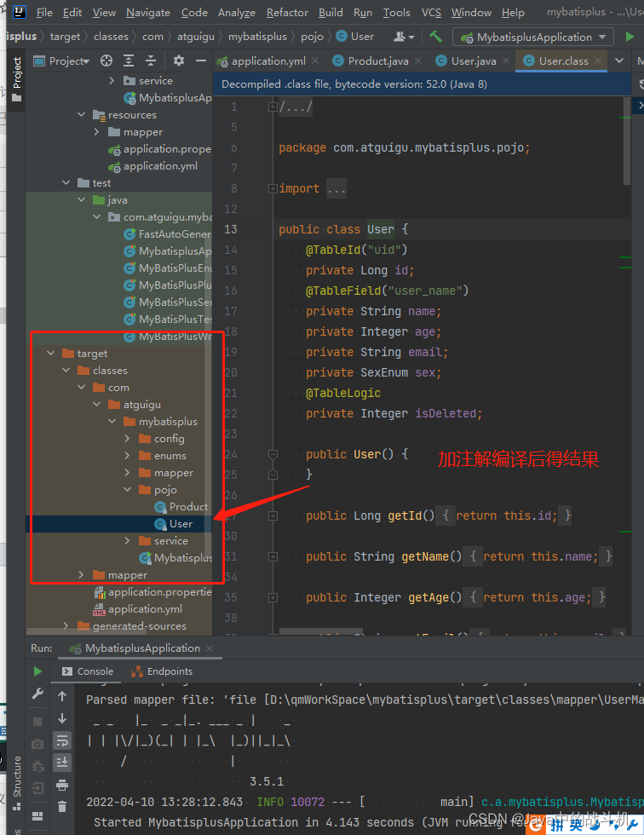Rerun application in Run panel
Image resolution: width=644 pixels, height=835 pixels.
click(37, 671)
